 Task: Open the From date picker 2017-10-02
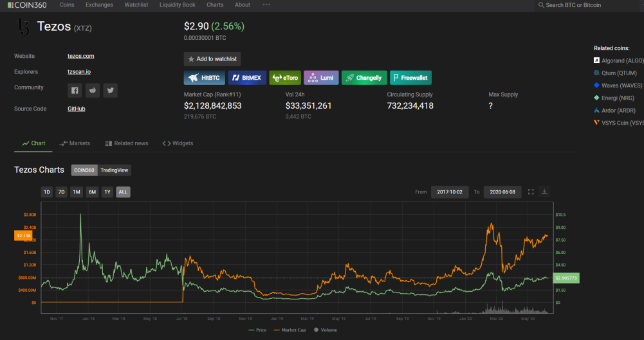click(450, 192)
